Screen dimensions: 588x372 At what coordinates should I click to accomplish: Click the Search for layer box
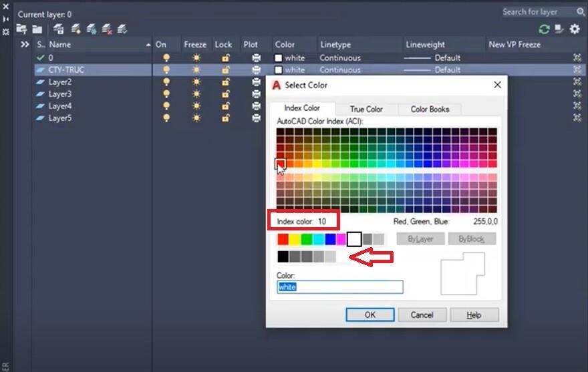539,12
